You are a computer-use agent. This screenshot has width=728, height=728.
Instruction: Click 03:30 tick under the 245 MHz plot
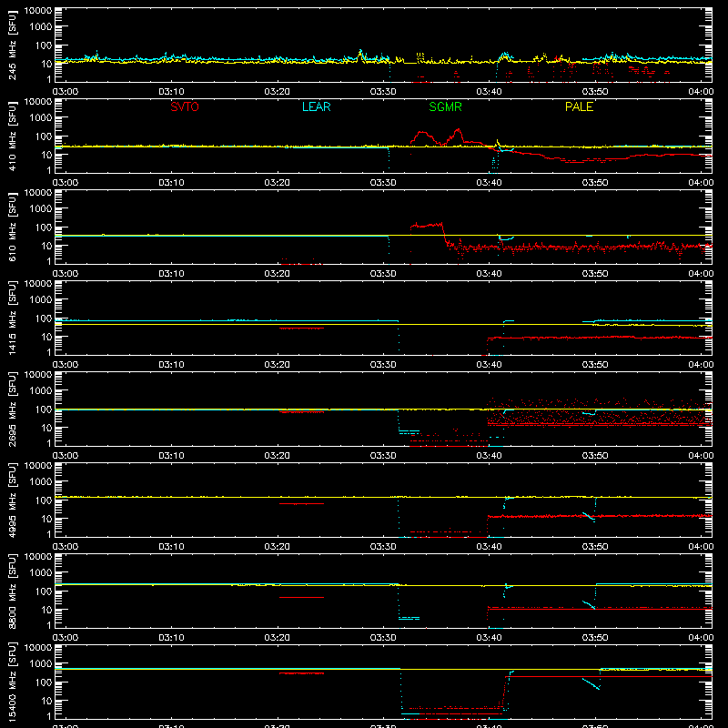click(383, 92)
